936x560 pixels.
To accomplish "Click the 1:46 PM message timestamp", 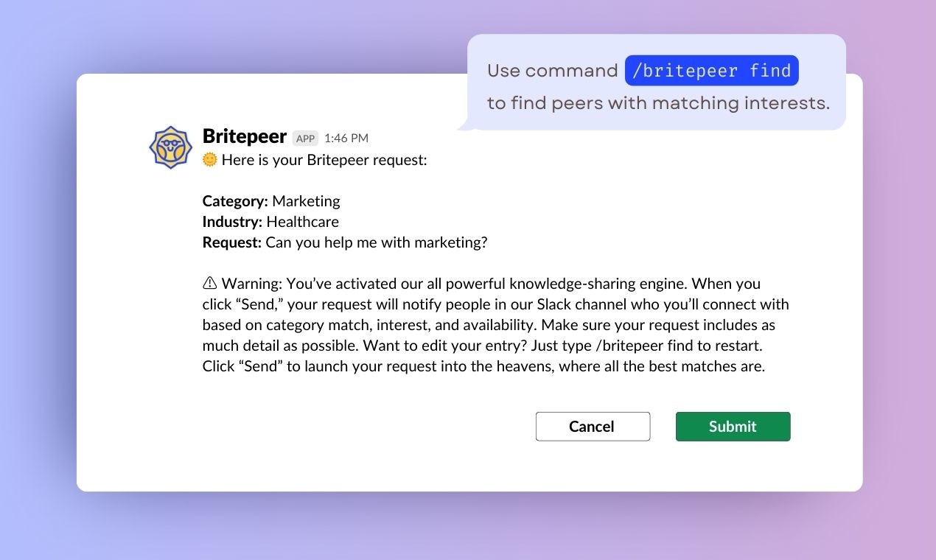I will click(x=346, y=139).
